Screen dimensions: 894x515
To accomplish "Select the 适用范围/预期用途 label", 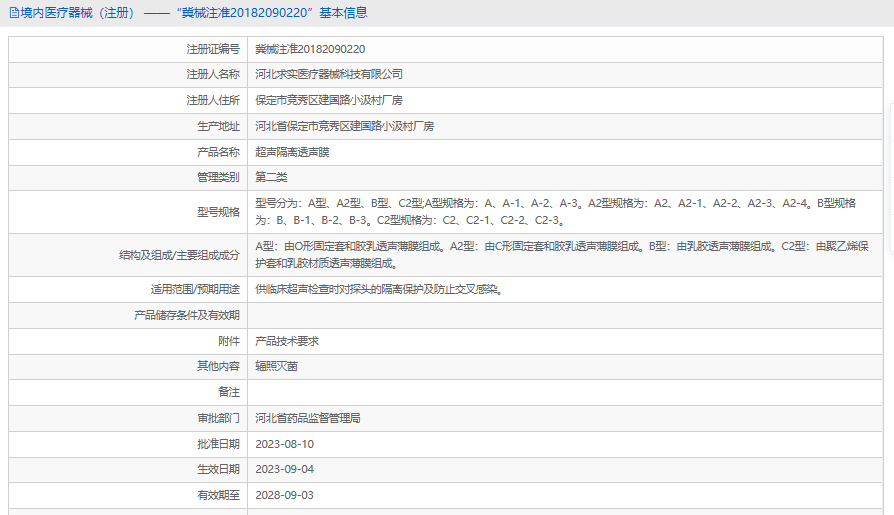I will click(x=195, y=290).
